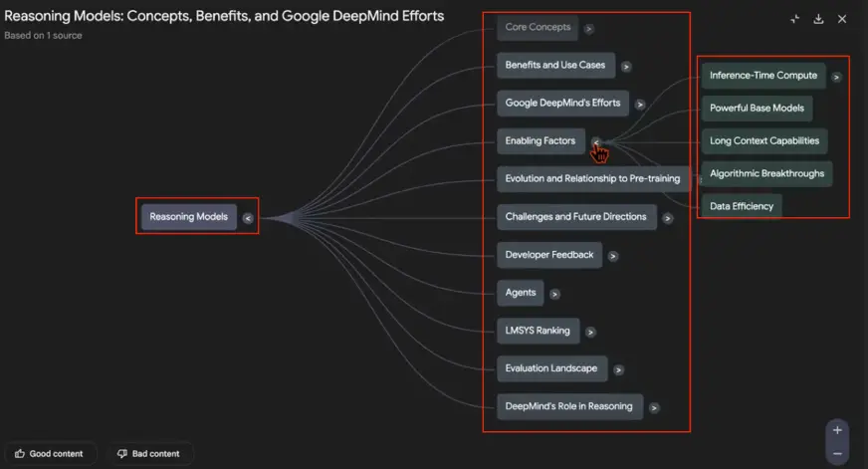Open the Algorithmic Breakthroughs node

766,173
